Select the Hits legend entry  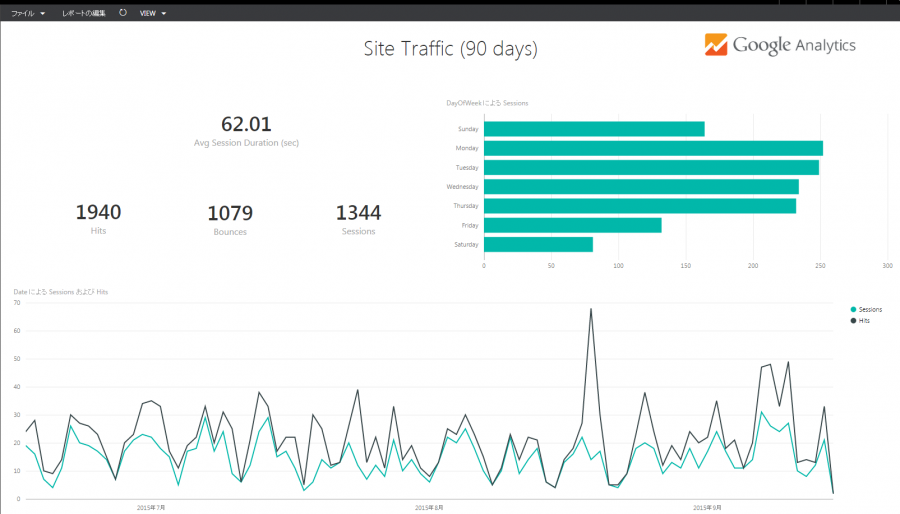(x=863, y=320)
